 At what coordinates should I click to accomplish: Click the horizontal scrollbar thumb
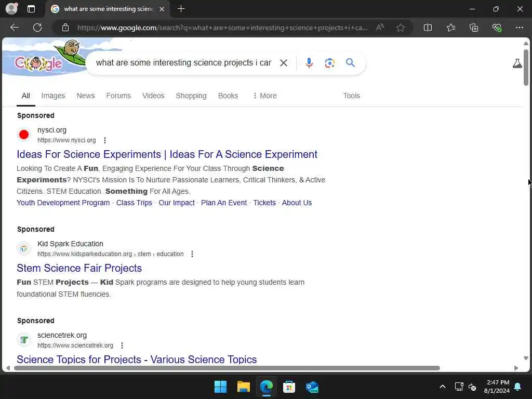coord(227,368)
